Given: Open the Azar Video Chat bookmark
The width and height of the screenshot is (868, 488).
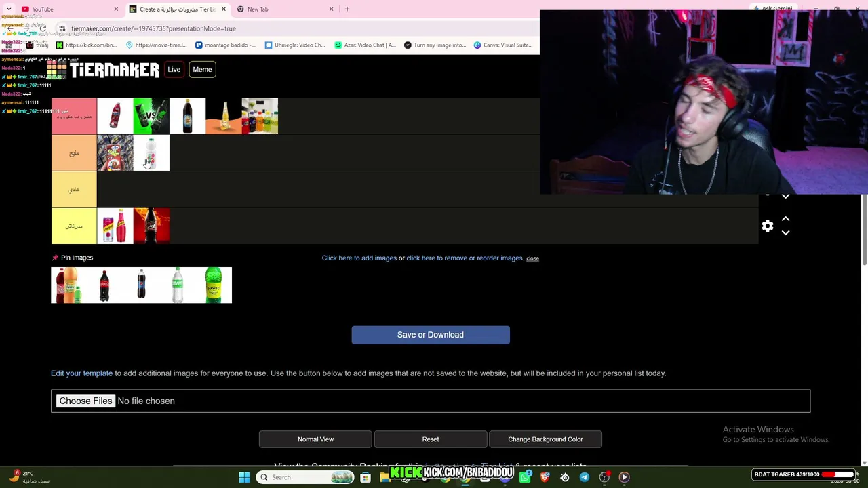Looking at the screenshot, I should (365, 45).
